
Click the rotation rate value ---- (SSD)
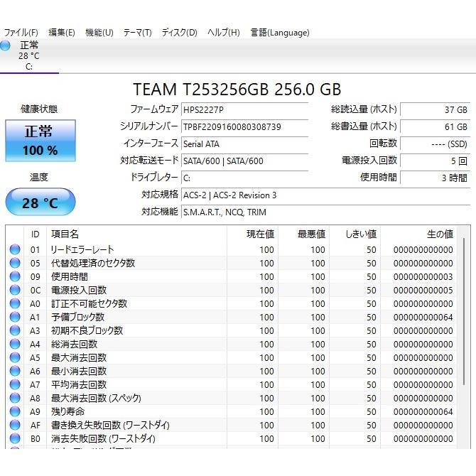click(436, 144)
